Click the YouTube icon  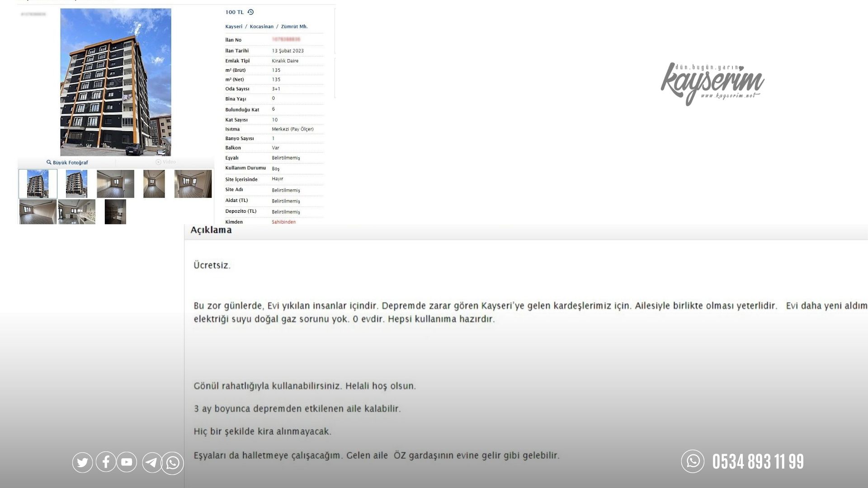point(127,462)
